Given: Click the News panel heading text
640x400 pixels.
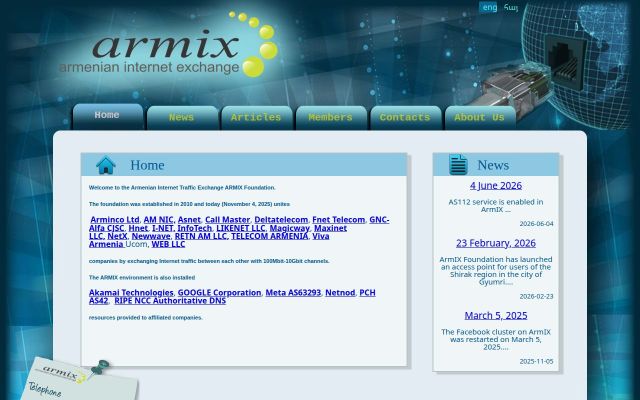Looking at the screenshot, I should click(x=493, y=165).
